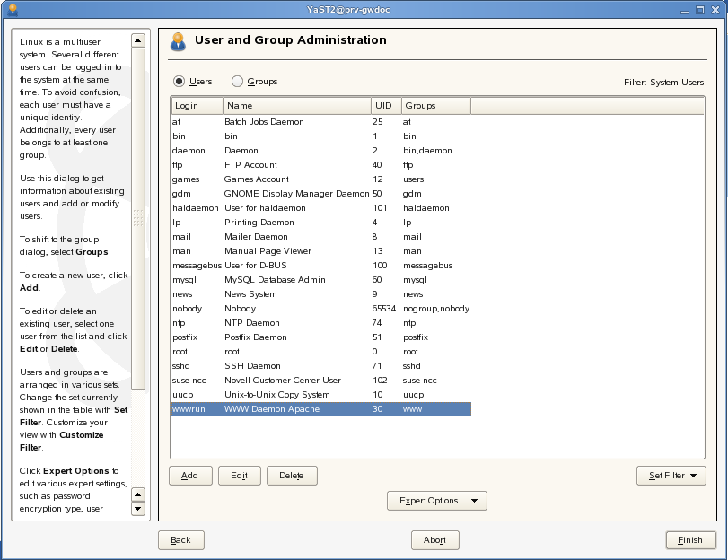The width and height of the screenshot is (728, 560).
Task: Sort users by UID column header
Action: point(385,106)
